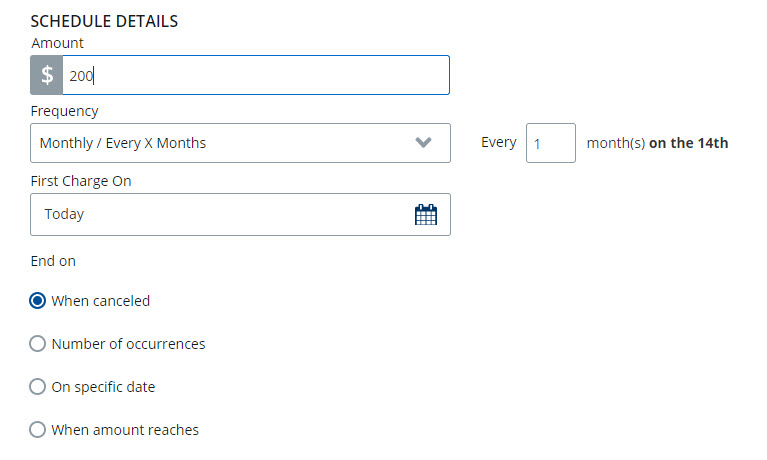The image size is (767, 460).
Task: Click the First Charge On Today field
Action: [220, 214]
